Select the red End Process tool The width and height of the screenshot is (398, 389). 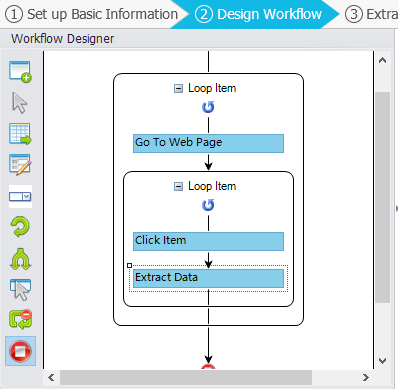20,351
